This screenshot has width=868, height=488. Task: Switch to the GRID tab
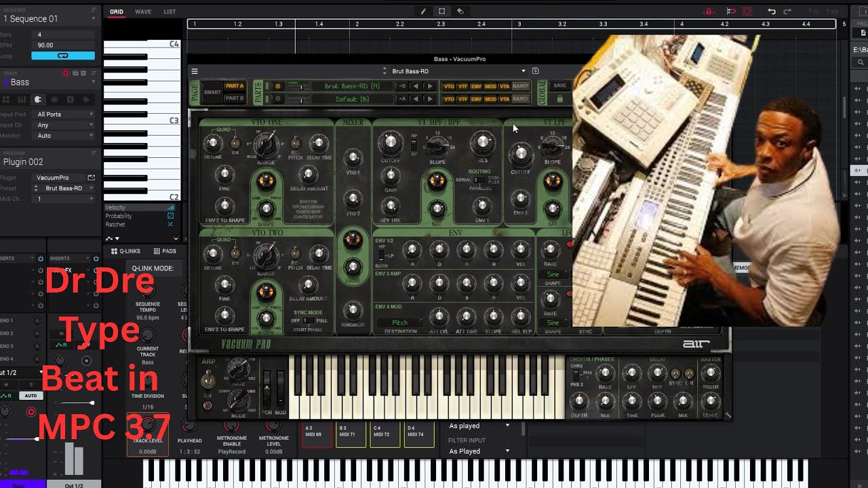tap(117, 12)
